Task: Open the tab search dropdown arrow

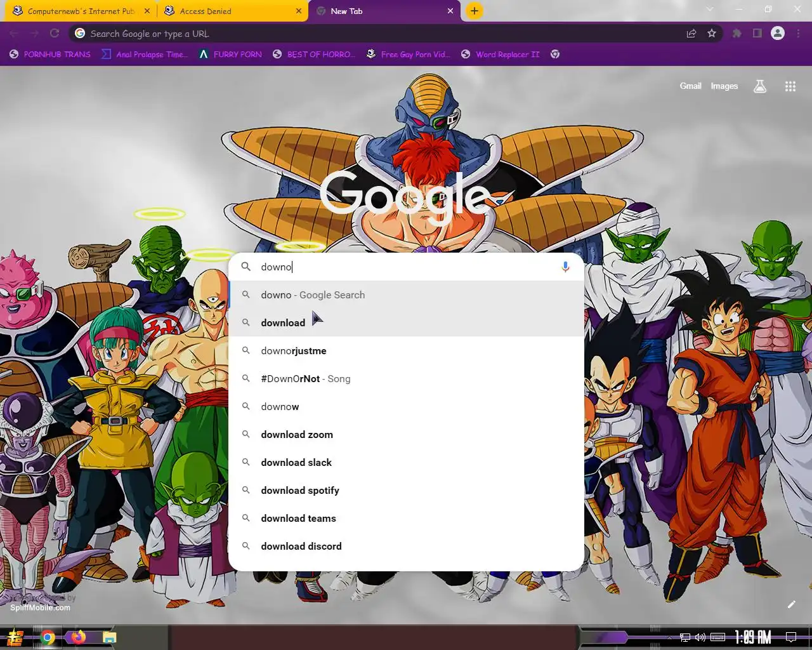Action: click(710, 10)
